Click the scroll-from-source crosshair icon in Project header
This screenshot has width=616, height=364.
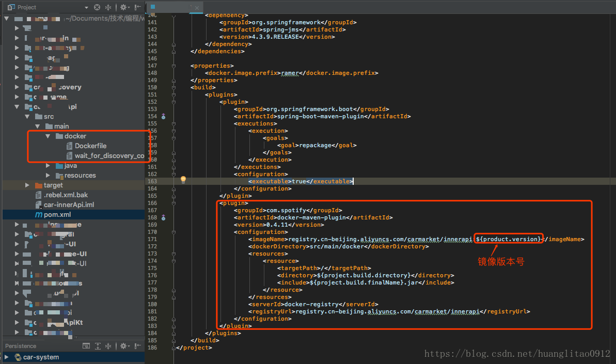coord(97,7)
